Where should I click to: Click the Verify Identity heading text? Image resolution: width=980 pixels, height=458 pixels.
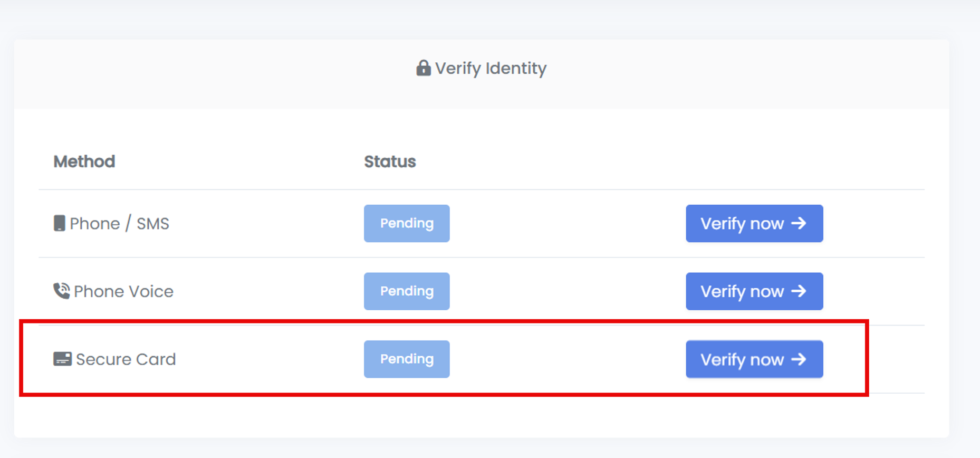(x=491, y=69)
